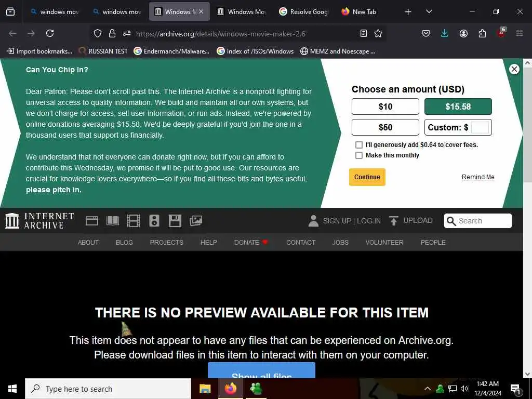Select the $15.58 donation amount
This screenshot has width=532, height=399.
point(458,107)
